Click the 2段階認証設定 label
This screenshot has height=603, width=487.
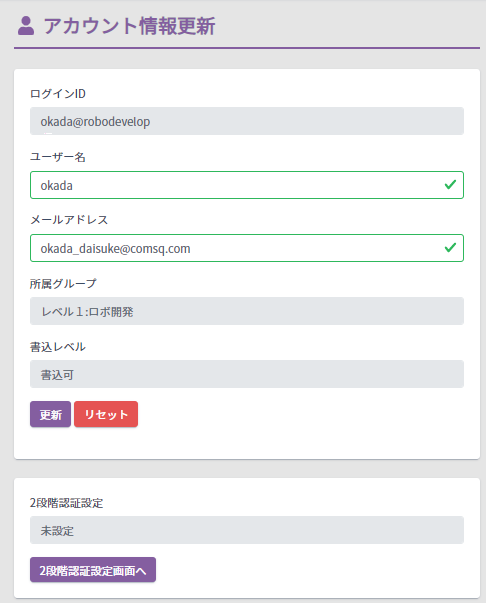tap(67, 503)
